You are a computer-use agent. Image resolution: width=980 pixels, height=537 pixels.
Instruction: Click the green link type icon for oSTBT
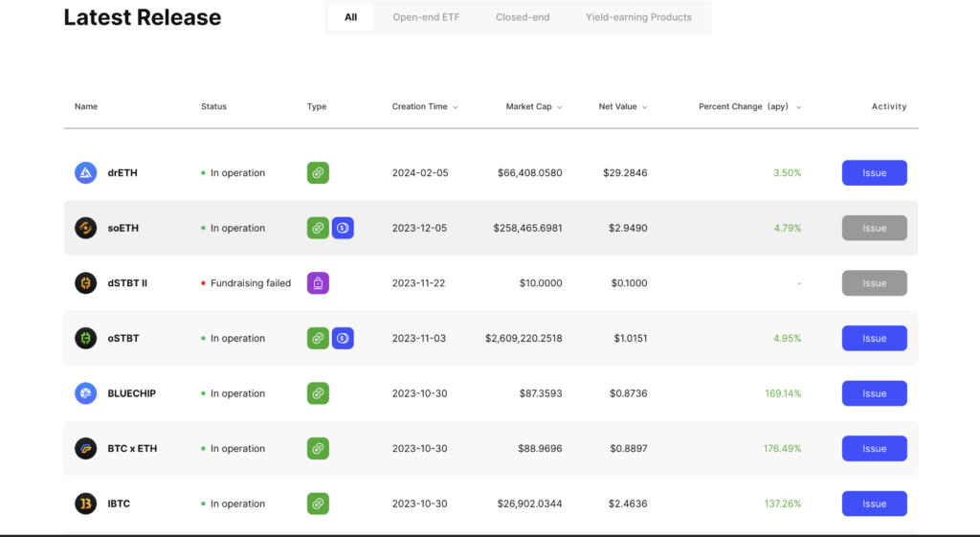pyautogui.click(x=318, y=338)
